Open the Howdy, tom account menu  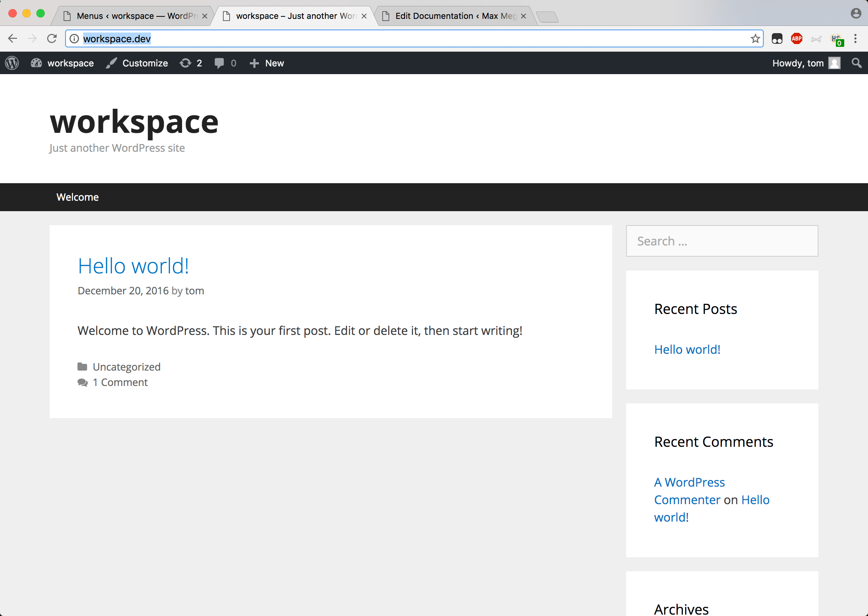click(805, 63)
